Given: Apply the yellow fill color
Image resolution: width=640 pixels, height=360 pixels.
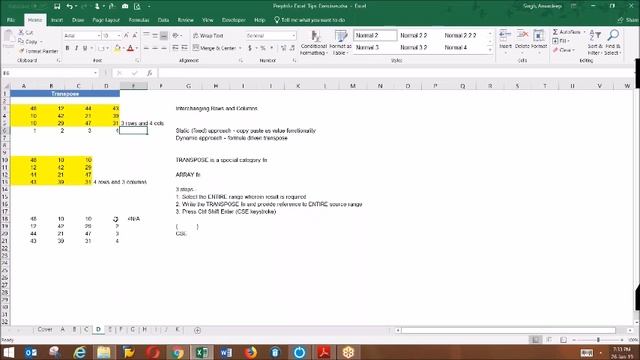Looking at the screenshot, I should [118, 49].
